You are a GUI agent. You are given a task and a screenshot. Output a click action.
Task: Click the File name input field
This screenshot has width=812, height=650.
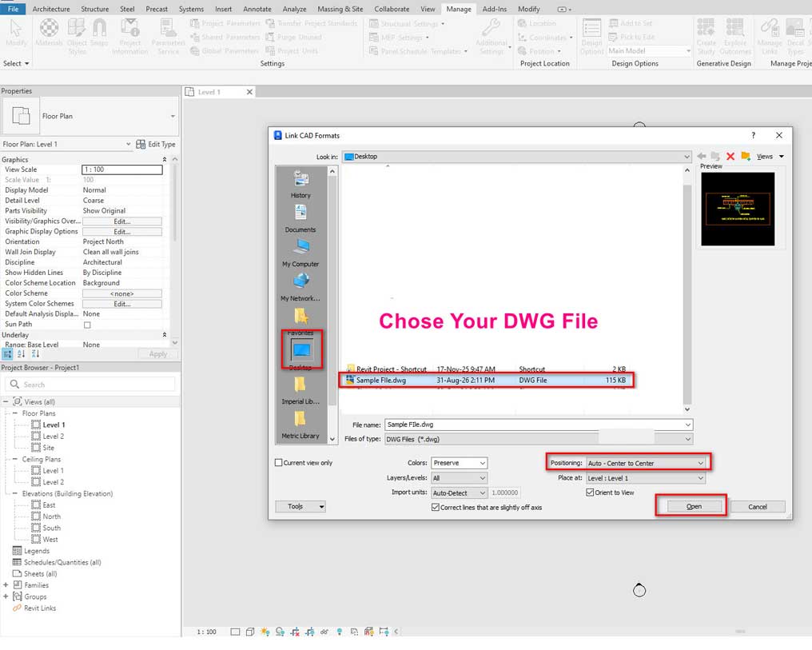(x=539, y=425)
